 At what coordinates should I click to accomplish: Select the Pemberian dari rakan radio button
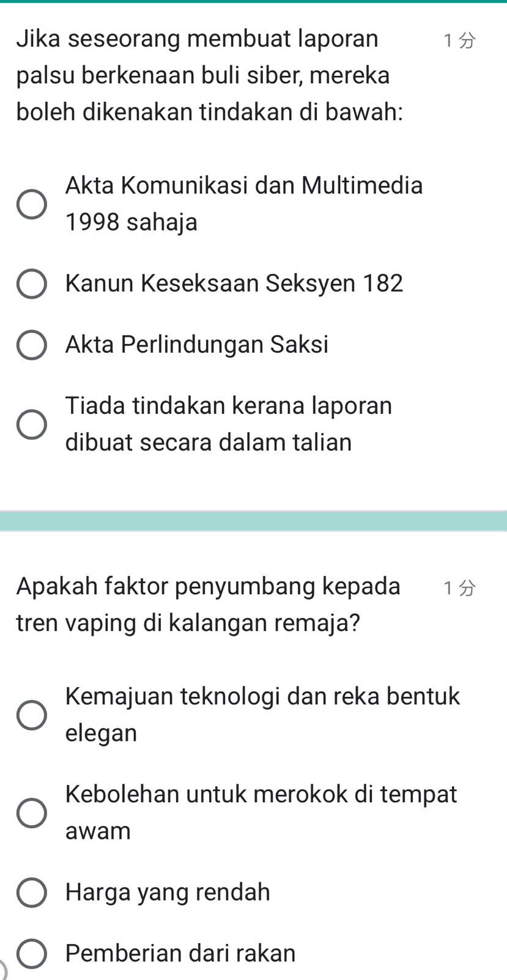point(31,954)
